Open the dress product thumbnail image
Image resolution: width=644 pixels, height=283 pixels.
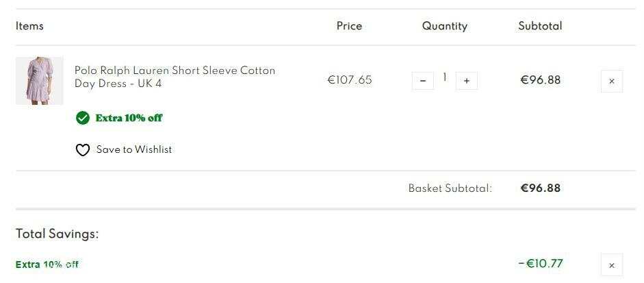(x=40, y=81)
